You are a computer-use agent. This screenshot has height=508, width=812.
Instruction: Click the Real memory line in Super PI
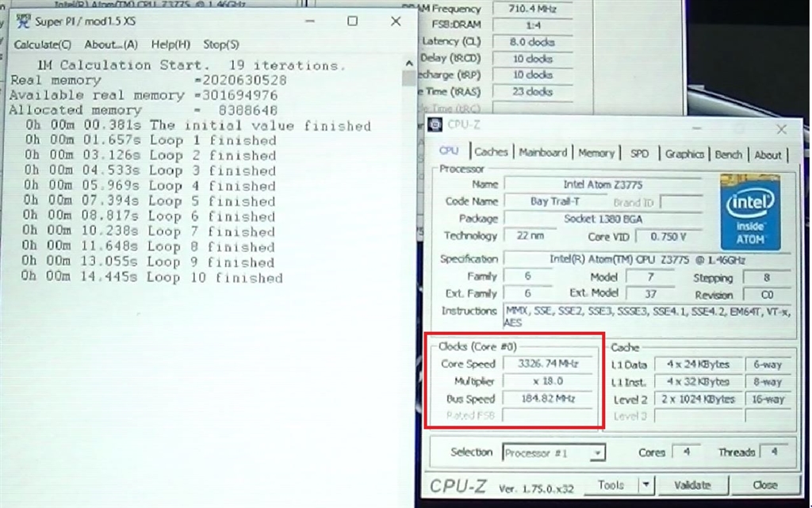148,80
